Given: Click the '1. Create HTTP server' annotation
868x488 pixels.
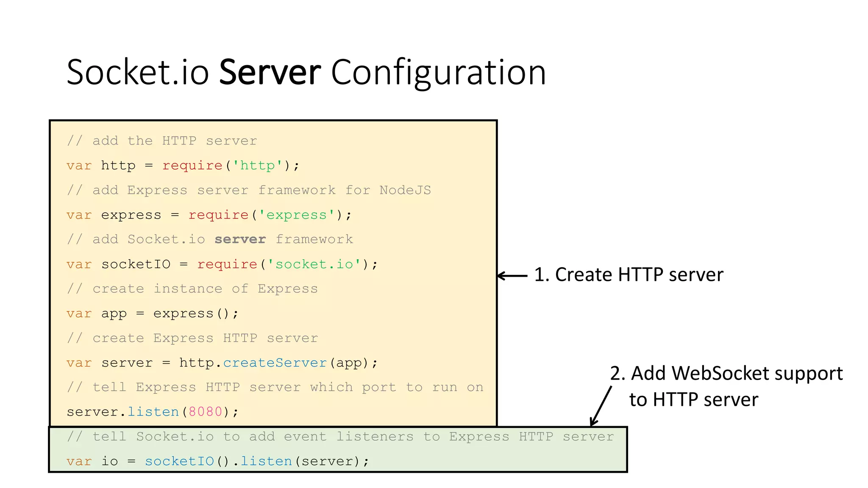Looking at the screenshot, I should [x=628, y=275].
